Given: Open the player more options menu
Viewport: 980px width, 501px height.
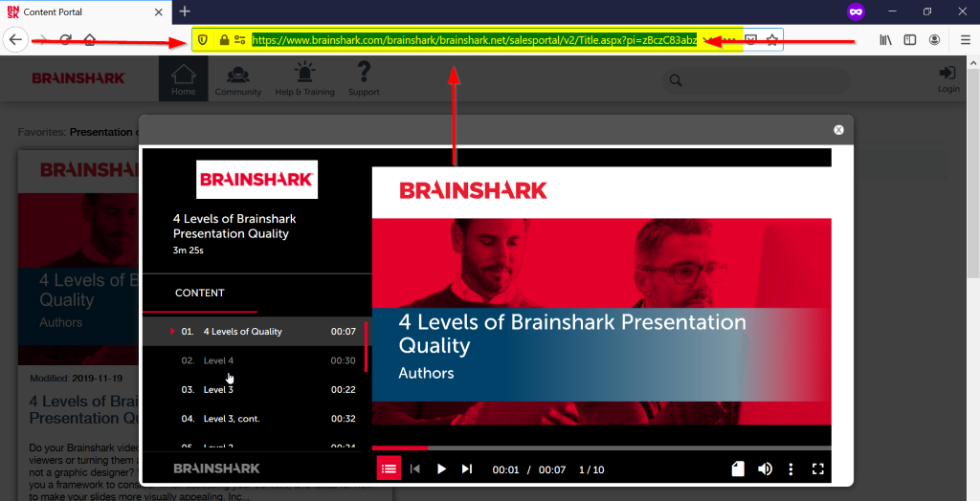Looking at the screenshot, I should tap(791, 469).
